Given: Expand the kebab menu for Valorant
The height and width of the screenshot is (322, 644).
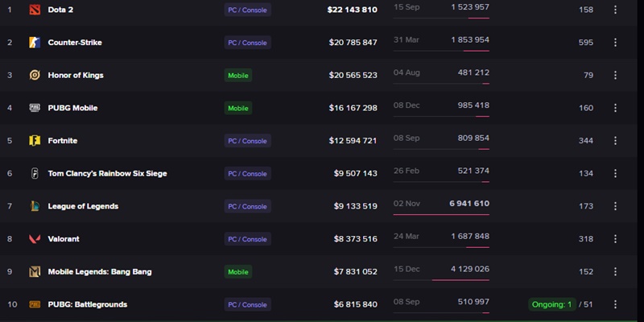Looking at the screenshot, I should (616, 239).
